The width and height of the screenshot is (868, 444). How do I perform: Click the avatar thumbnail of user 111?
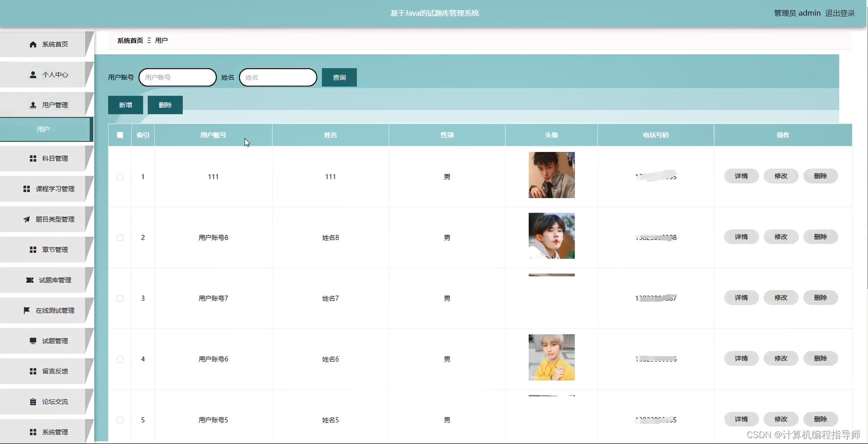tap(552, 175)
